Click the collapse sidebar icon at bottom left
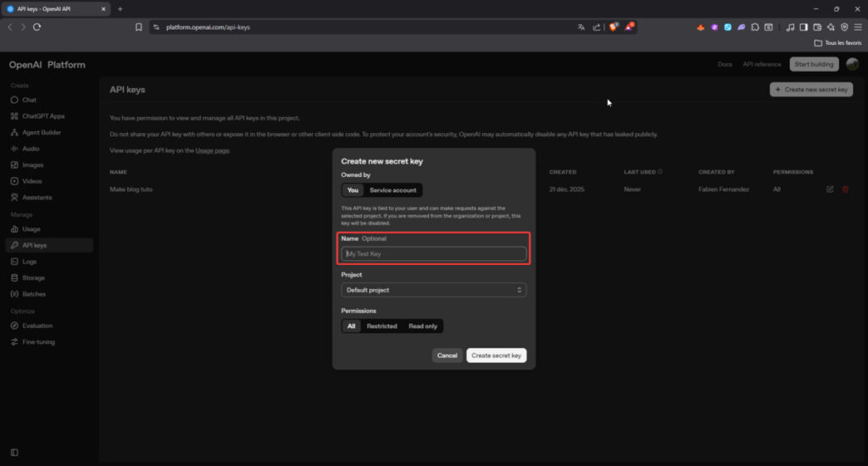Image resolution: width=868 pixels, height=466 pixels. 14,452
